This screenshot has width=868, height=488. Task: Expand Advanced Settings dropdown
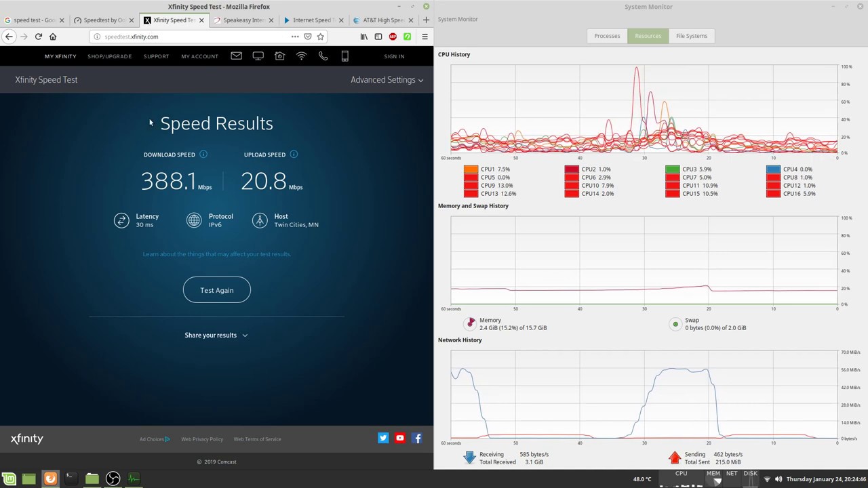(387, 80)
